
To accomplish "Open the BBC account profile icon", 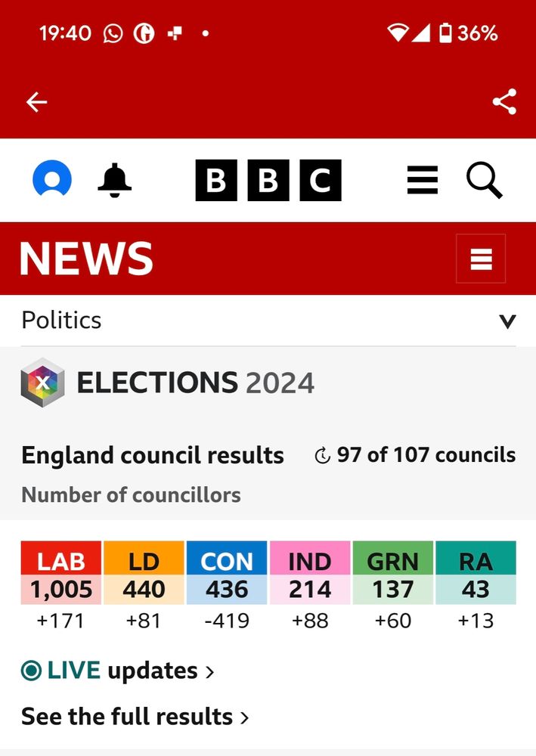I will pyautogui.click(x=52, y=180).
